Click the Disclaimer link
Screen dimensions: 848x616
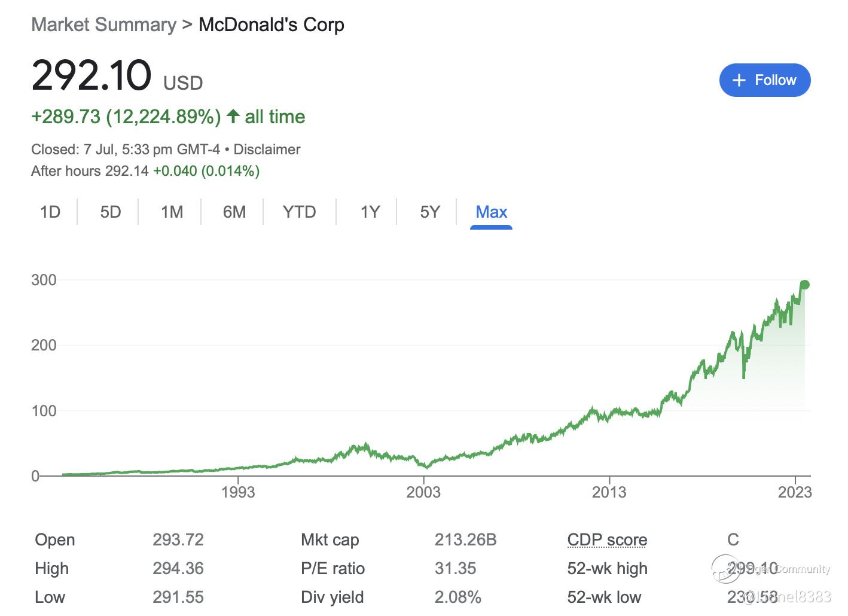267,150
